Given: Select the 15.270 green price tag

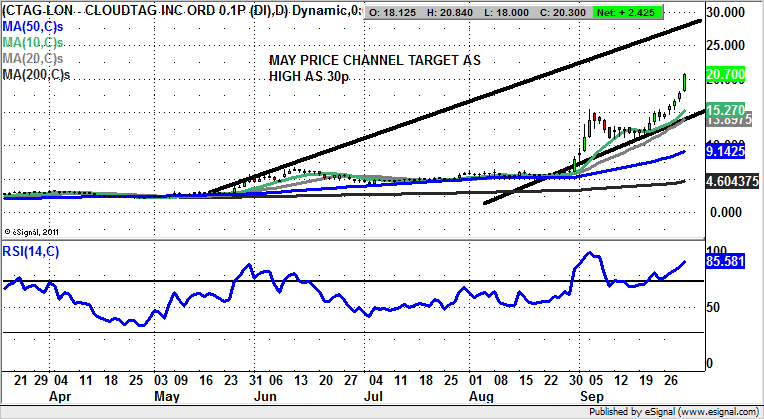Looking at the screenshot, I should [x=722, y=109].
